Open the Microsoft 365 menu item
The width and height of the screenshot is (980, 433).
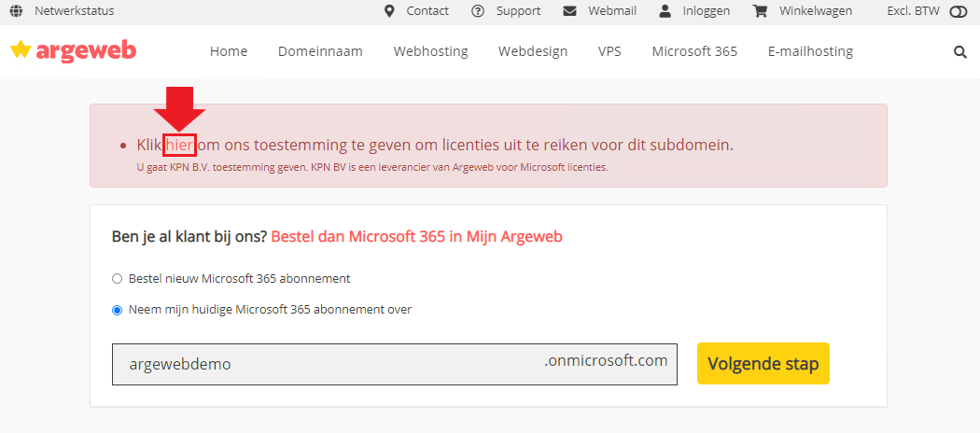click(x=694, y=51)
